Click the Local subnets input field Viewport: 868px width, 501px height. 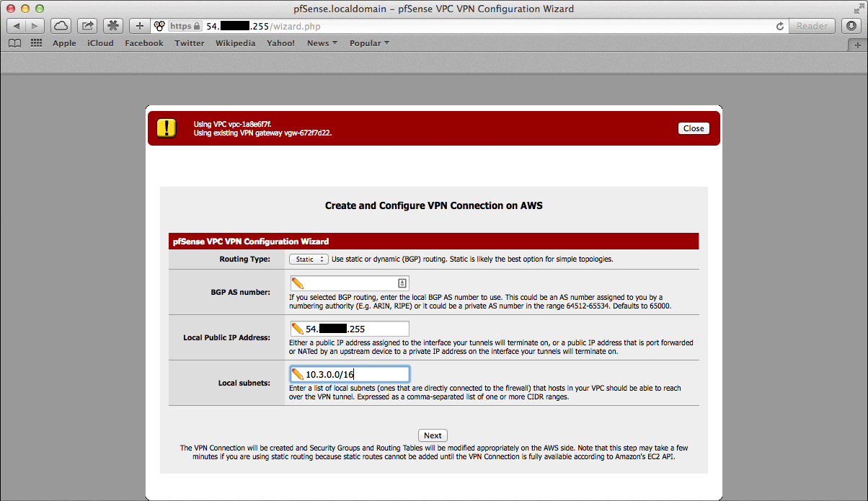(x=355, y=374)
